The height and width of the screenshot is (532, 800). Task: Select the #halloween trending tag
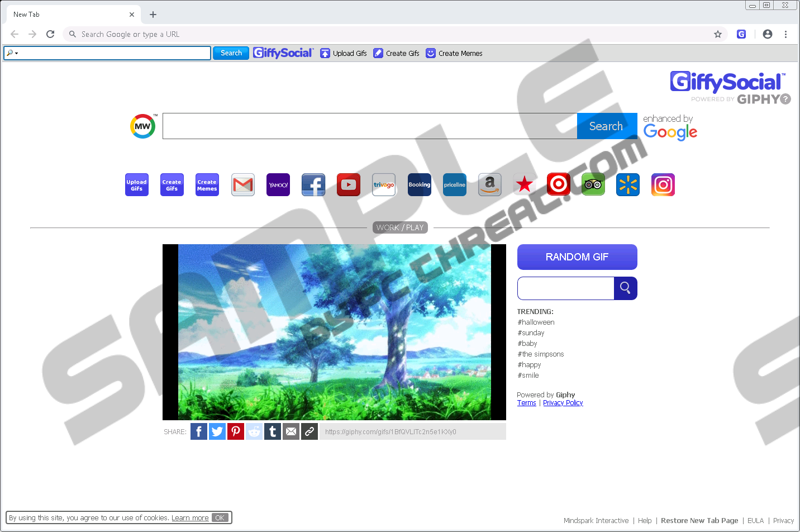tap(536, 322)
